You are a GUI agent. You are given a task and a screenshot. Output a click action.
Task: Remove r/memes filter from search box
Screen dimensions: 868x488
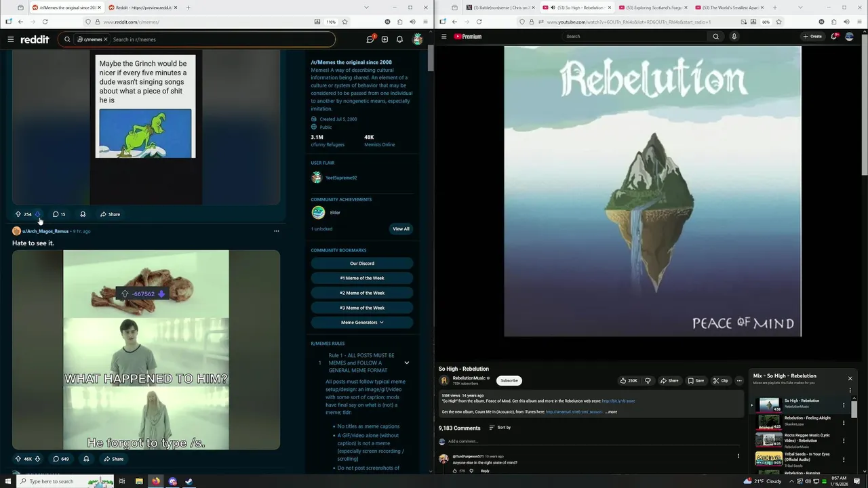click(x=105, y=39)
